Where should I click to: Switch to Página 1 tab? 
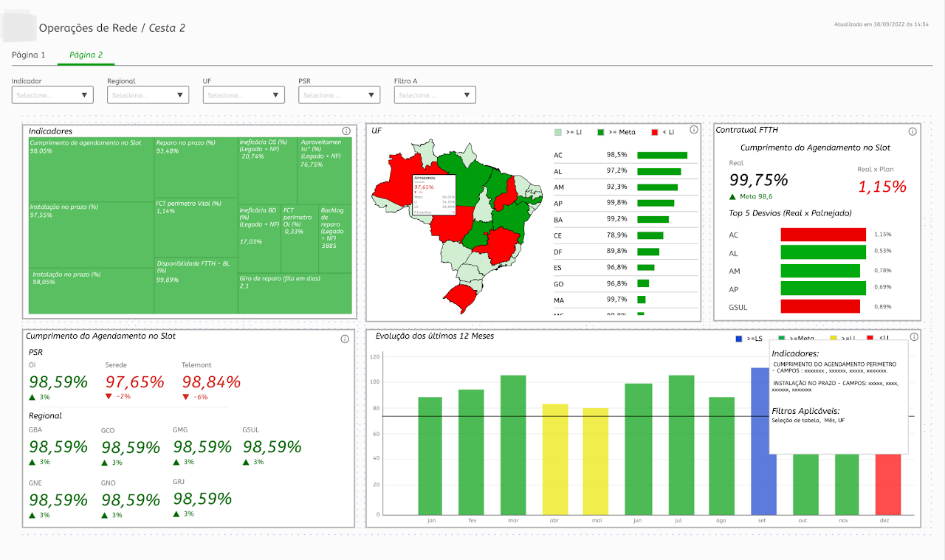[29, 55]
